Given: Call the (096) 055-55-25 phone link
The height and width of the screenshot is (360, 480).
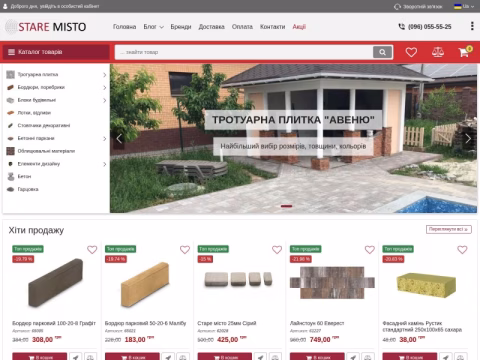Looking at the screenshot, I should [429, 27].
